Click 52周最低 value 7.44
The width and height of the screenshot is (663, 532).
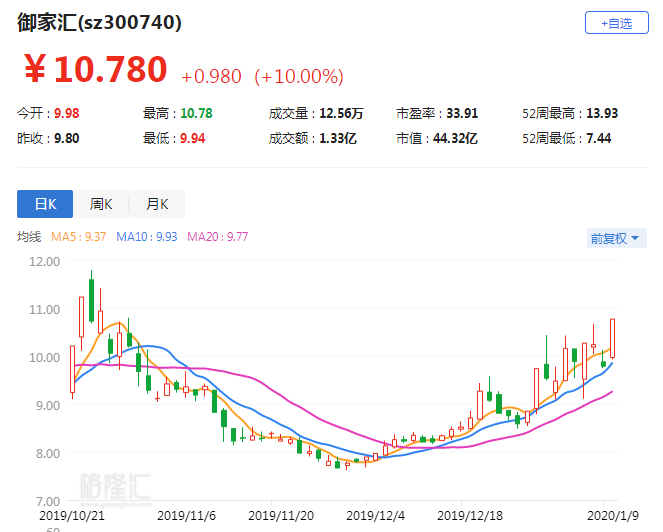point(598,138)
